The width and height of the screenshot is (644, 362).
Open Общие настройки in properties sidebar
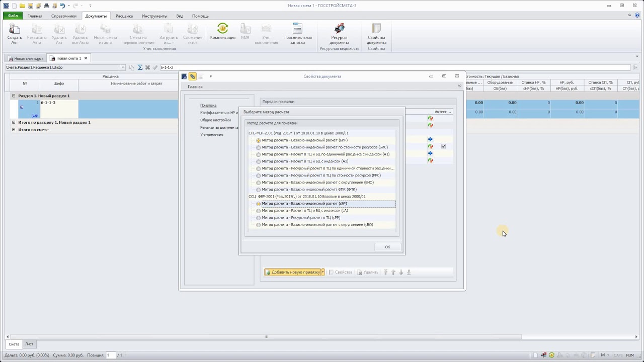[215, 120]
